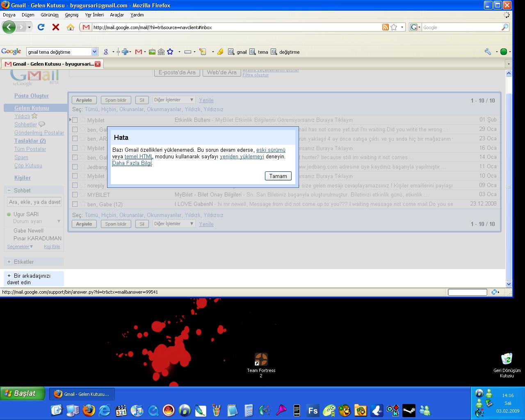
Task: Tick the checkbox for the Mybilet 01 Şub message
Action: pos(75,120)
